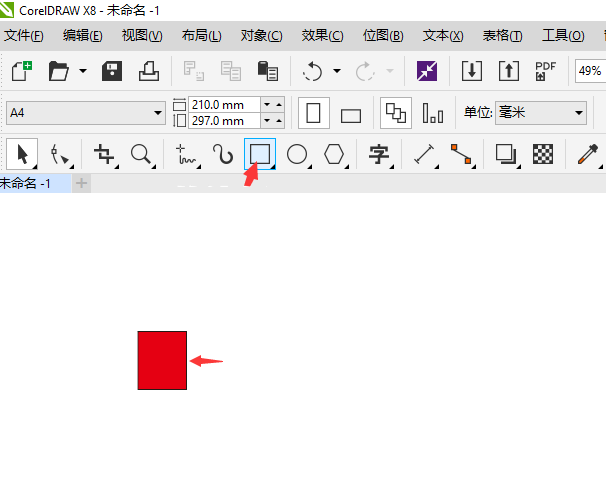Increase the page height value
The height and width of the screenshot is (480, 606).
point(279,121)
